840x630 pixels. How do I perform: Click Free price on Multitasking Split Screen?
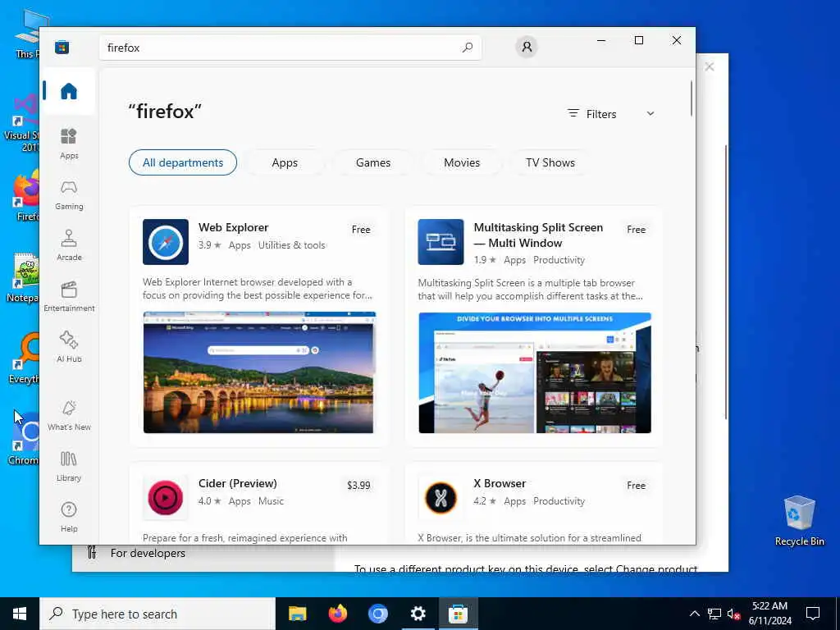(x=637, y=230)
